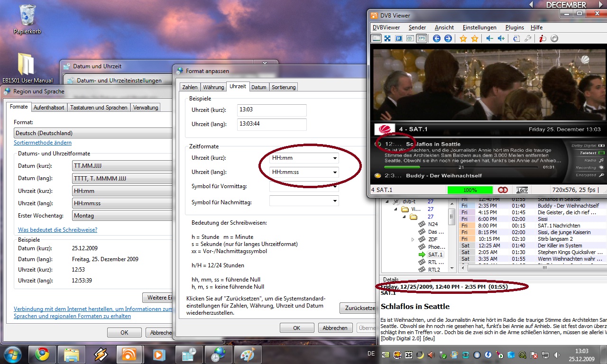Expand the ZDF tree node in channel list
Image resolution: width=607 pixels, height=364 pixels.
(x=413, y=240)
